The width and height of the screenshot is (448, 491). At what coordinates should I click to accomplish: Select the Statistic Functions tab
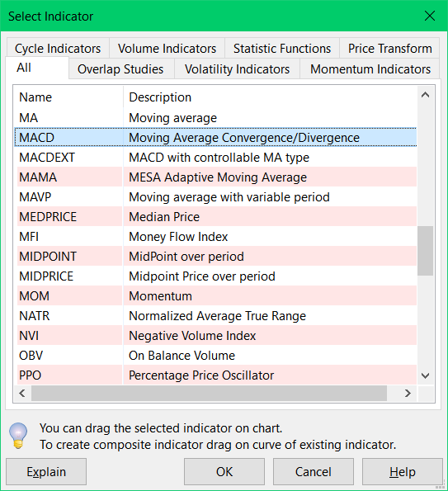pyautogui.click(x=282, y=48)
